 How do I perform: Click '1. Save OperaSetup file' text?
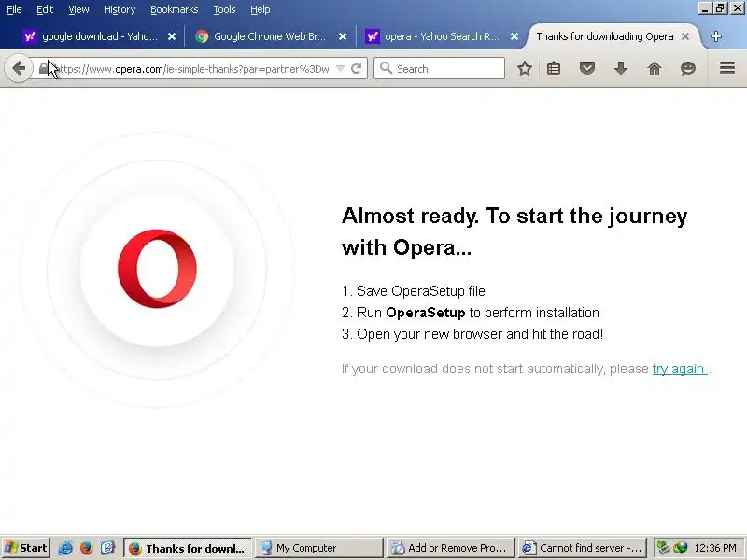click(x=414, y=291)
